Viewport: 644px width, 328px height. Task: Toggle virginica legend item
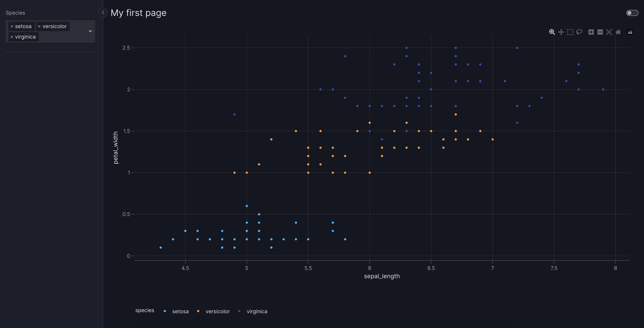[x=257, y=311]
